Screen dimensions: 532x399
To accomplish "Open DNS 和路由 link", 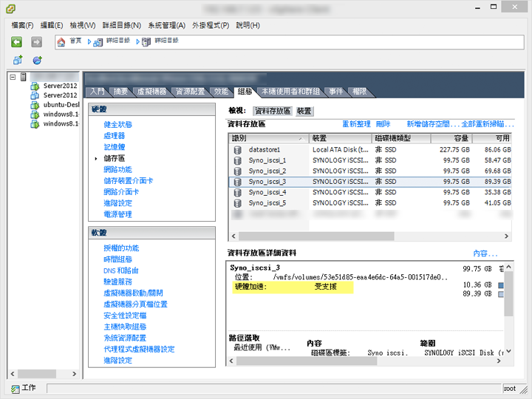I will point(120,270).
